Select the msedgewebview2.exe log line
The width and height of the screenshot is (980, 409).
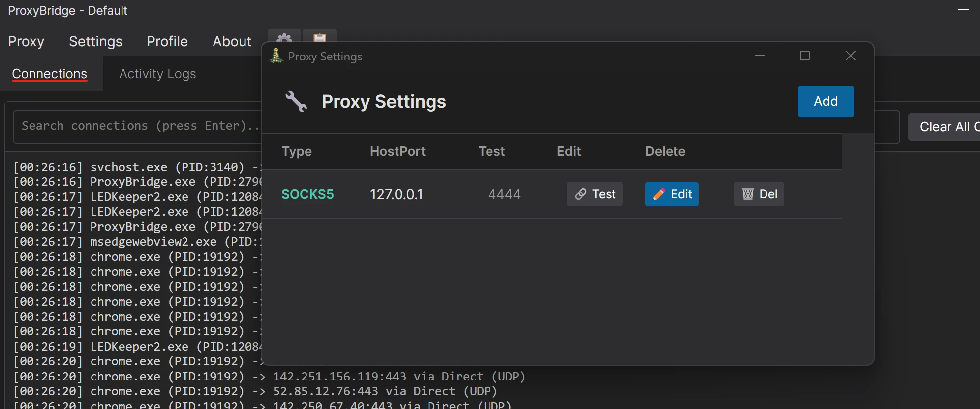coord(137,242)
